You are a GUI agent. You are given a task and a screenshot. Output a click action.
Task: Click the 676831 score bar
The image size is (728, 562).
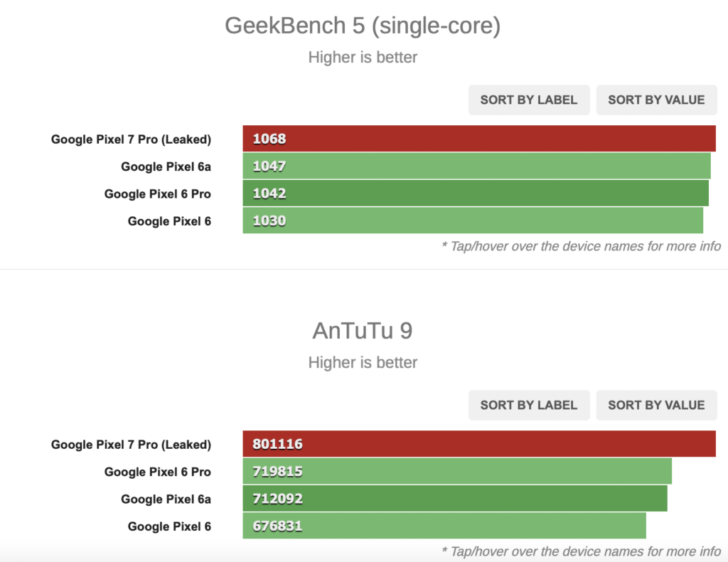[444, 526]
